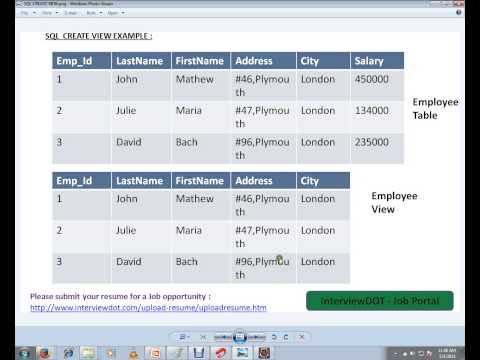Click Maria in the Employee table
The image size is (480, 360).
coord(189,111)
